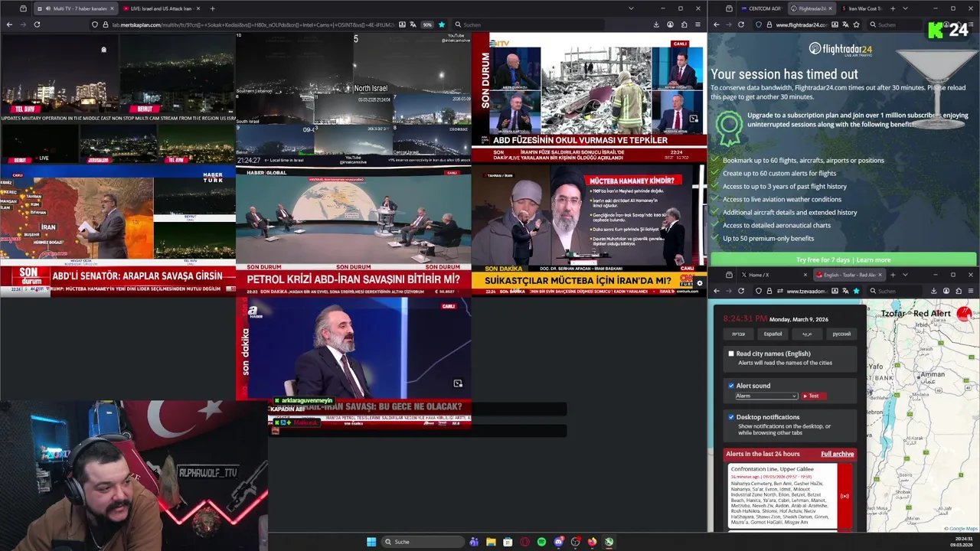
Task: Go back in the Multi TV browser window
Action: click(x=9, y=24)
